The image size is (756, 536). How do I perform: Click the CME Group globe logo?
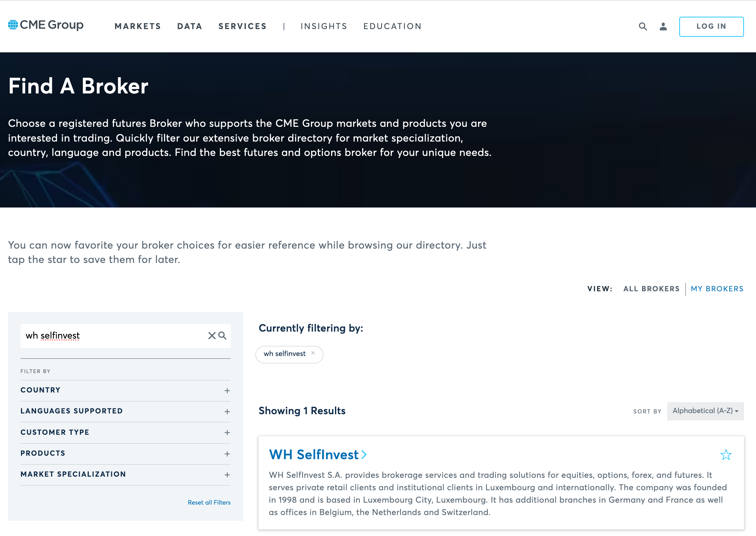13,25
